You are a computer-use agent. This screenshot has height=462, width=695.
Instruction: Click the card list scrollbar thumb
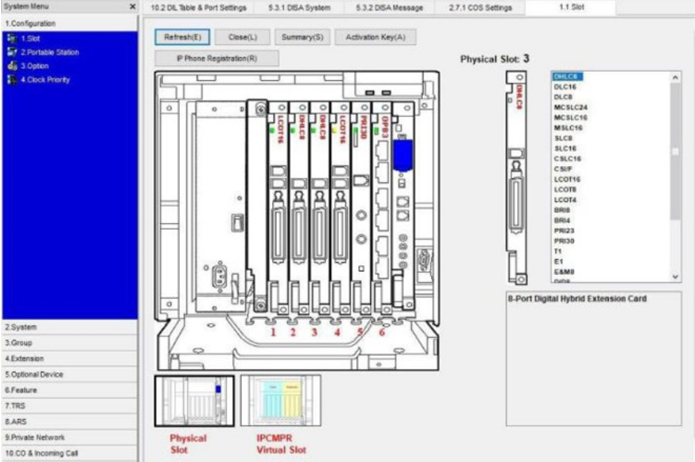tap(675, 151)
